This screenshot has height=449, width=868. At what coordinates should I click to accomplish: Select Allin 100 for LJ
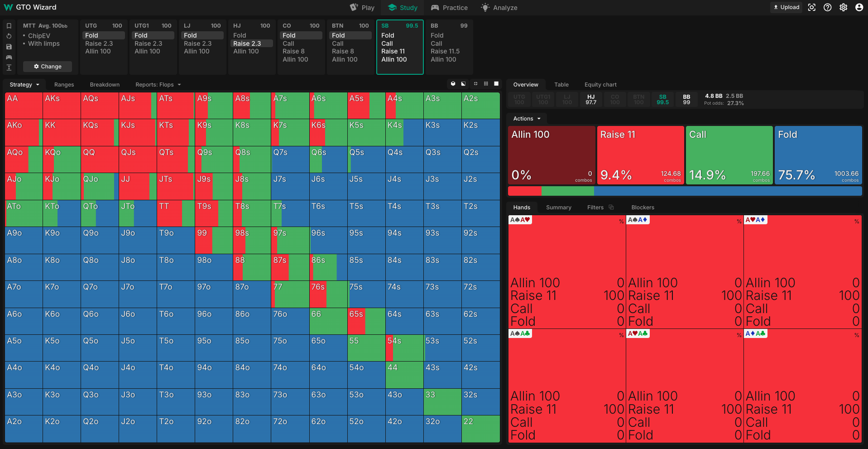tap(202, 51)
